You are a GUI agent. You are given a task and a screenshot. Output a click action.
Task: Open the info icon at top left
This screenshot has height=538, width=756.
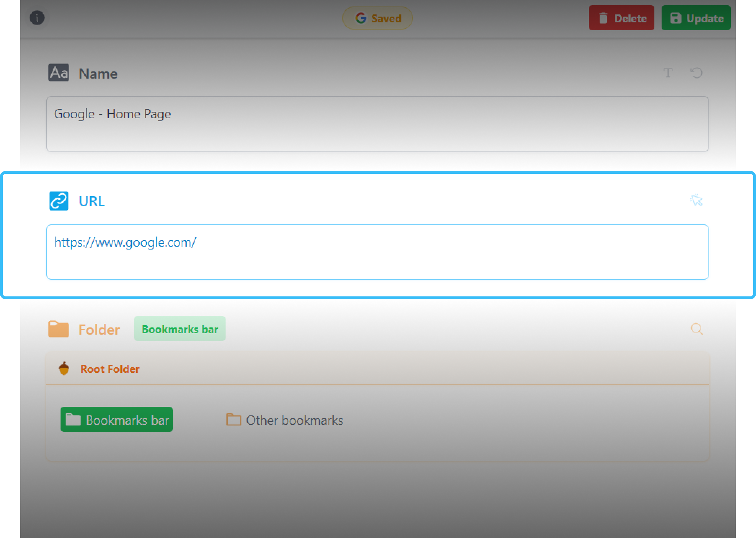[37, 18]
